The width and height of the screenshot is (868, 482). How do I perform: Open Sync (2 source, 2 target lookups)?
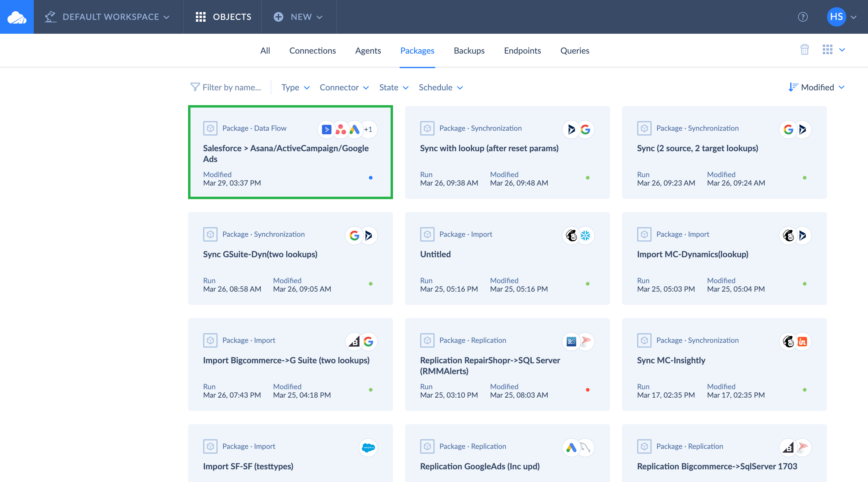pos(725,152)
